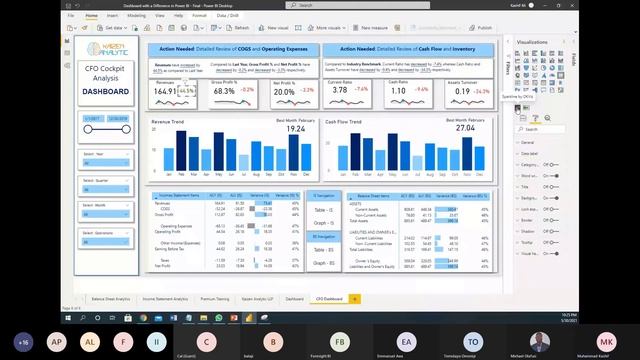
Task: Toggle the Word wrap setting off
Action: [x=553, y=176]
